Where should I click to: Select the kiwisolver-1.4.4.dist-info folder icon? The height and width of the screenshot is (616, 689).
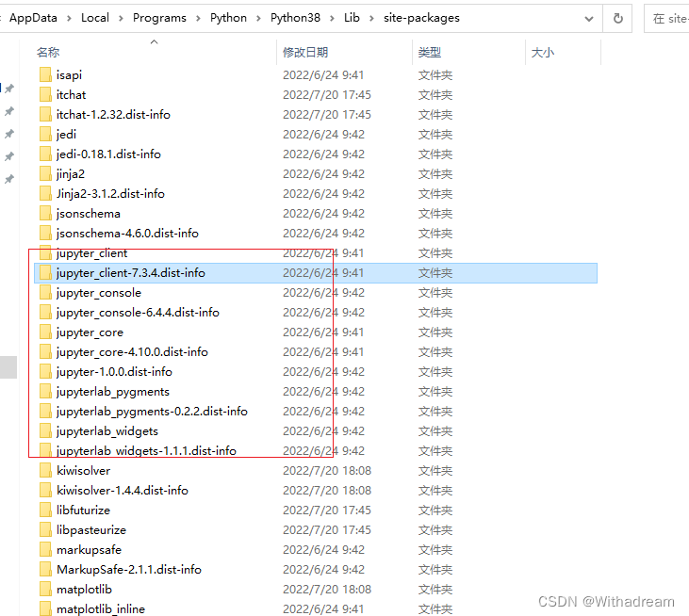coord(45,490)
